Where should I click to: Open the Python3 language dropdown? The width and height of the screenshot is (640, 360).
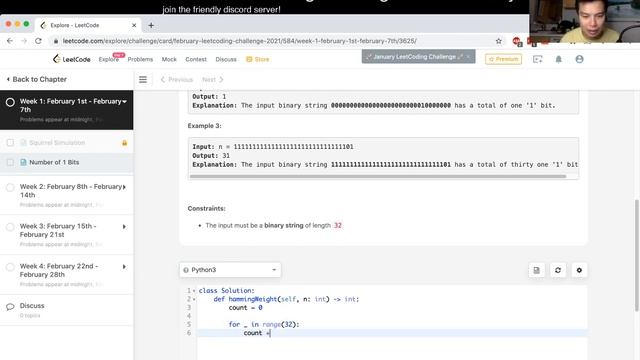click(x=230, y=270)
